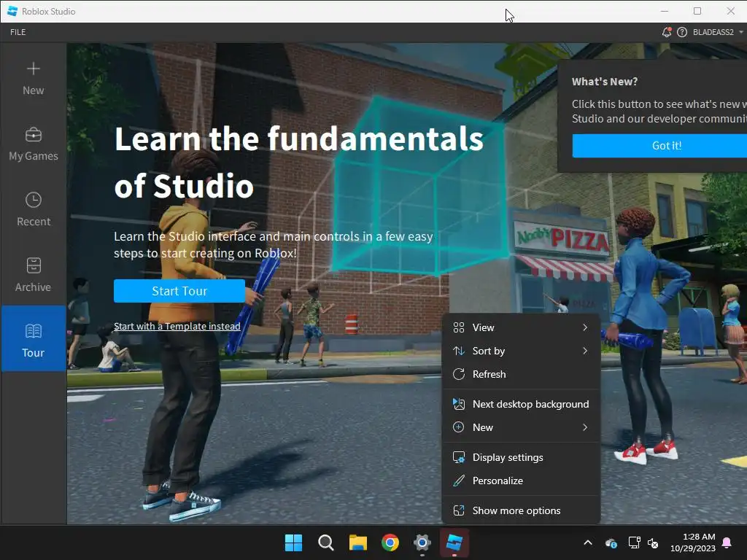Click the "What's New?" heading

605,82
